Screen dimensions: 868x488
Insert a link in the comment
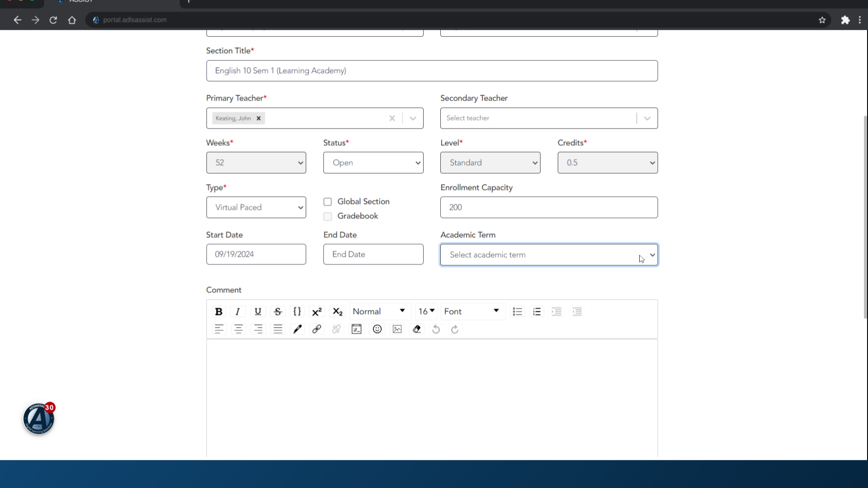tap(317, 329)
